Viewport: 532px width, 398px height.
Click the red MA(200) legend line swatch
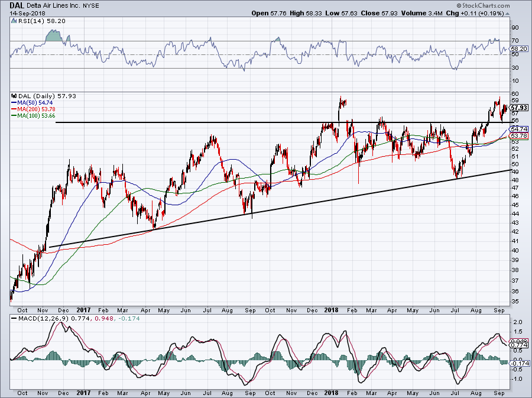(14, 109)
